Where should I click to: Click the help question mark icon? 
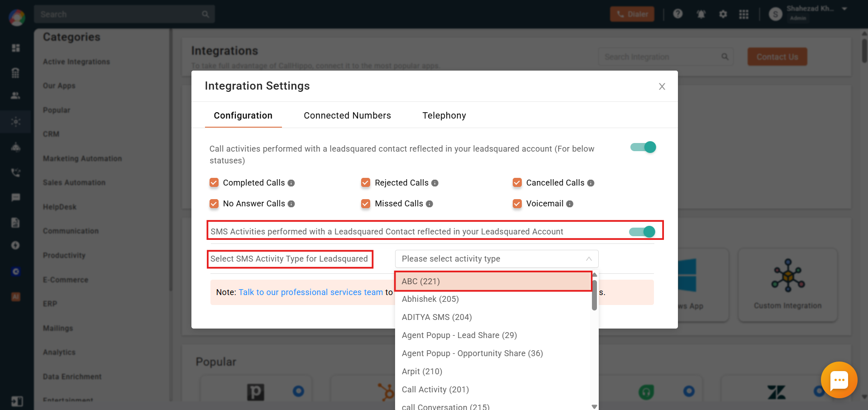[x=677, y=14]
